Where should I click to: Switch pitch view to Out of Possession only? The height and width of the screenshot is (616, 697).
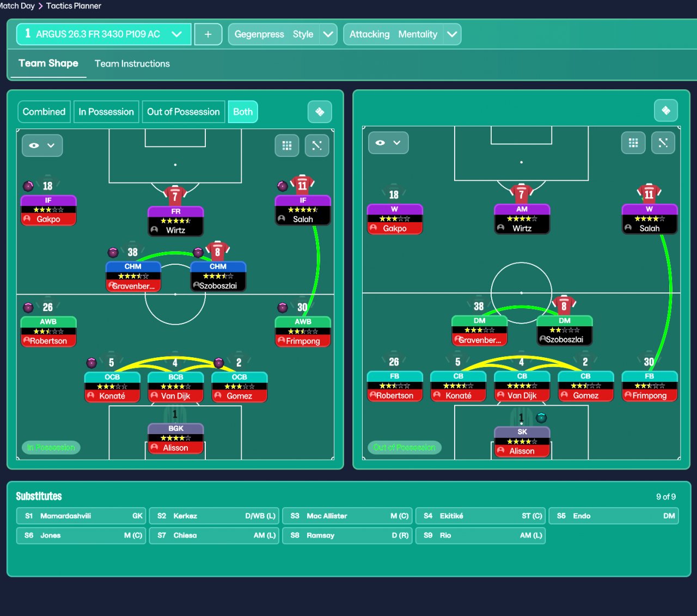click(x=184, y=112)
